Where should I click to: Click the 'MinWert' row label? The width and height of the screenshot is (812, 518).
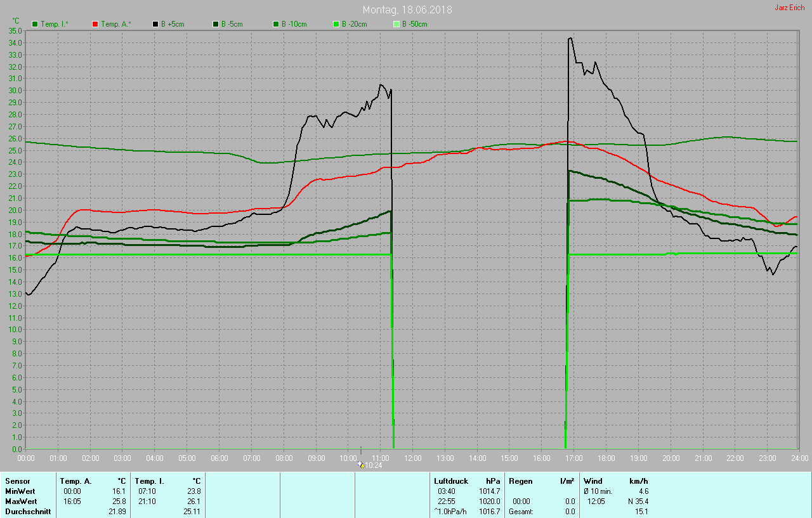20,491
